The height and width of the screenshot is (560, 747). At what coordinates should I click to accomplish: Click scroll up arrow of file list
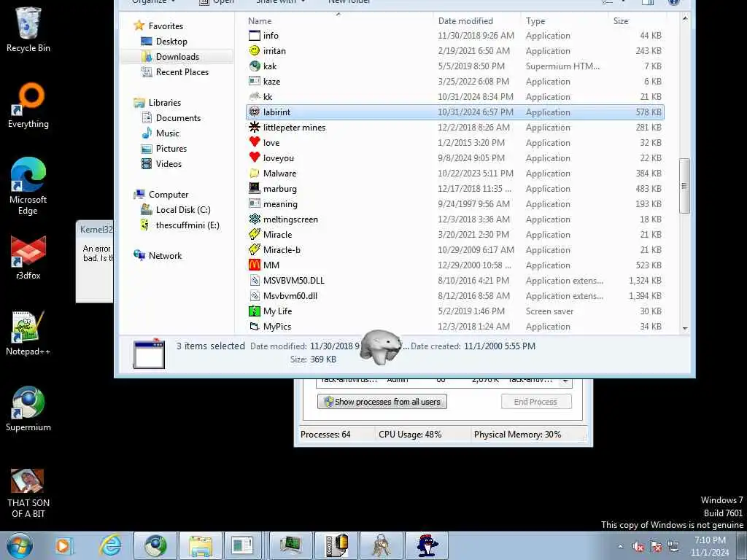coord(684,18)
